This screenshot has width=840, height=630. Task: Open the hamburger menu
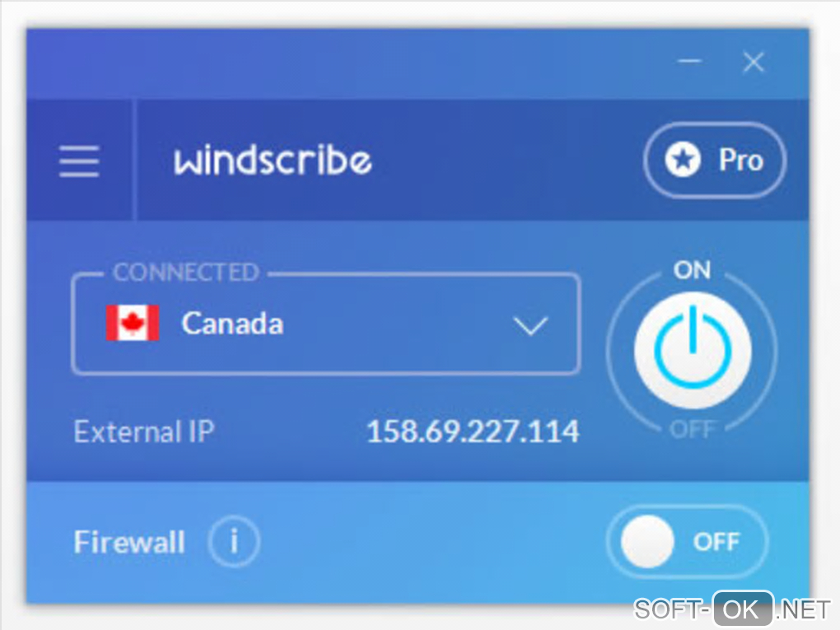(79, 161)
